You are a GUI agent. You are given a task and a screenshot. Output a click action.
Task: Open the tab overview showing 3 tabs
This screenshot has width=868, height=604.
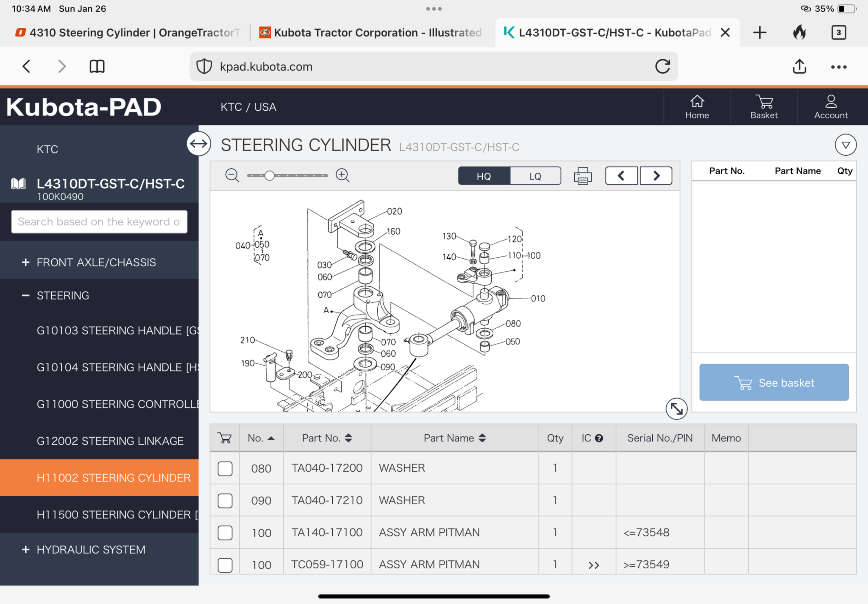click(x=838, y=32)
